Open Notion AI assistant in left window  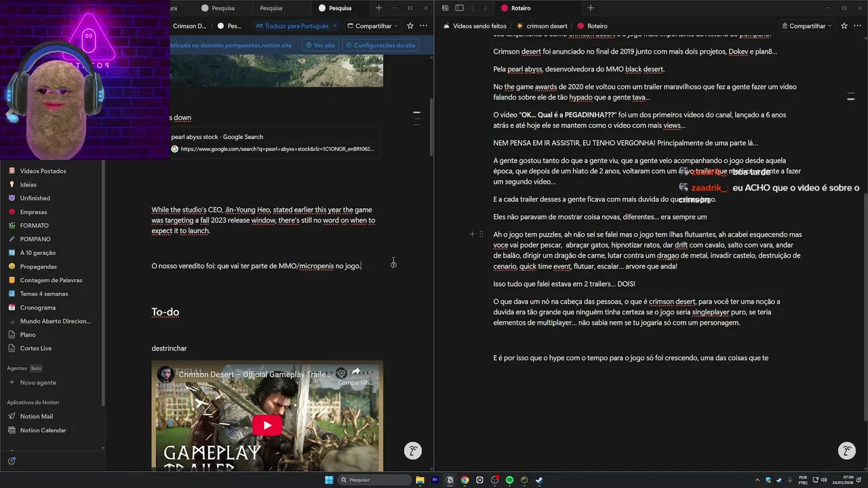tap(412, 451)
